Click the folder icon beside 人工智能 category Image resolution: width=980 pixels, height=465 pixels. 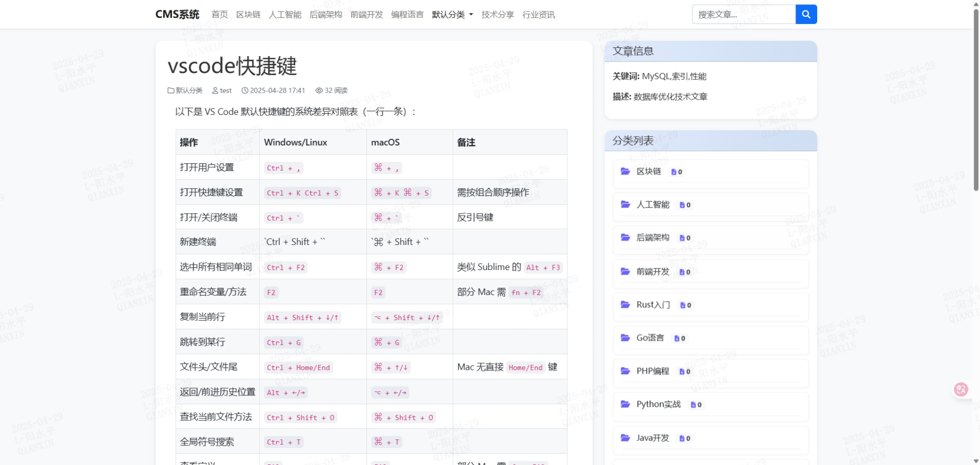pyautogui.click(x=626, y=205)
